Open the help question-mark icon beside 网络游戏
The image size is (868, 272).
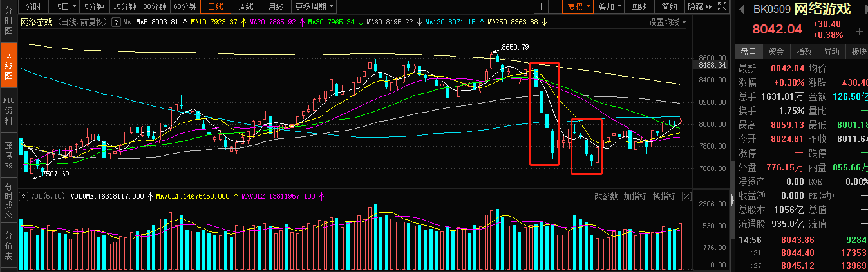(116, 22)
